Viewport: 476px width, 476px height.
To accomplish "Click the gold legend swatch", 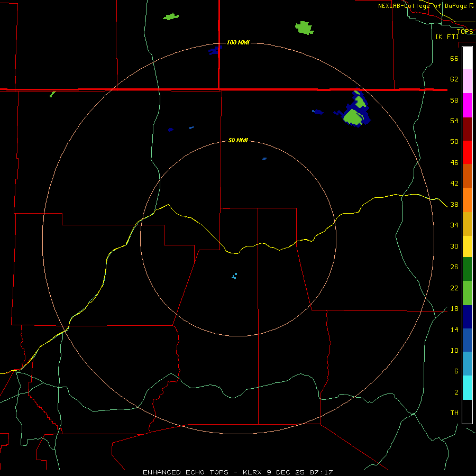I will tap(467, 224).
